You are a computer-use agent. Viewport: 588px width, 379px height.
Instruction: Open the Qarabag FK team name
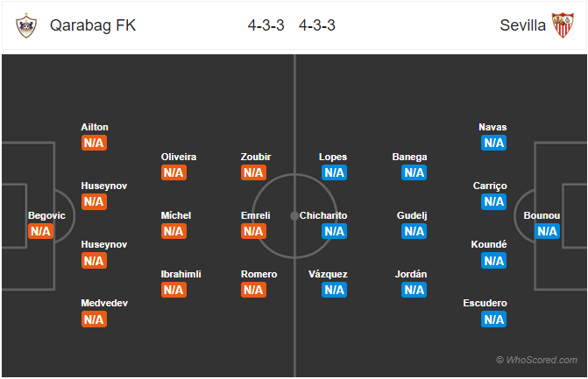[93, 25]
